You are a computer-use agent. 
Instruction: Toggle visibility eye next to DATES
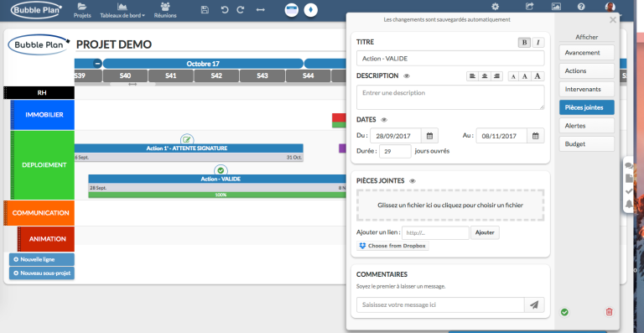(x=384, y=120)
